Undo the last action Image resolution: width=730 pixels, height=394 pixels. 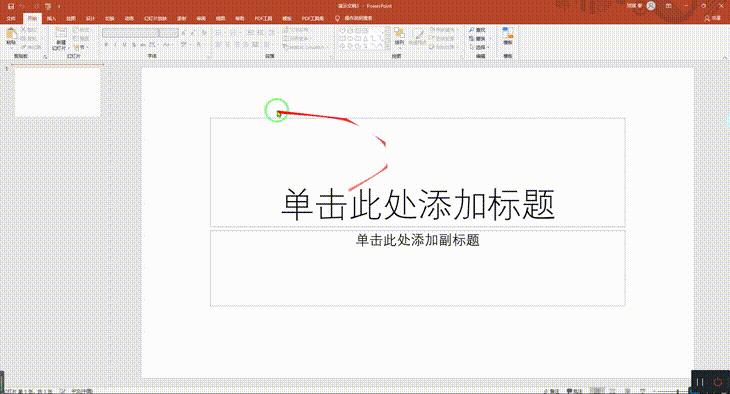[22, 7]
